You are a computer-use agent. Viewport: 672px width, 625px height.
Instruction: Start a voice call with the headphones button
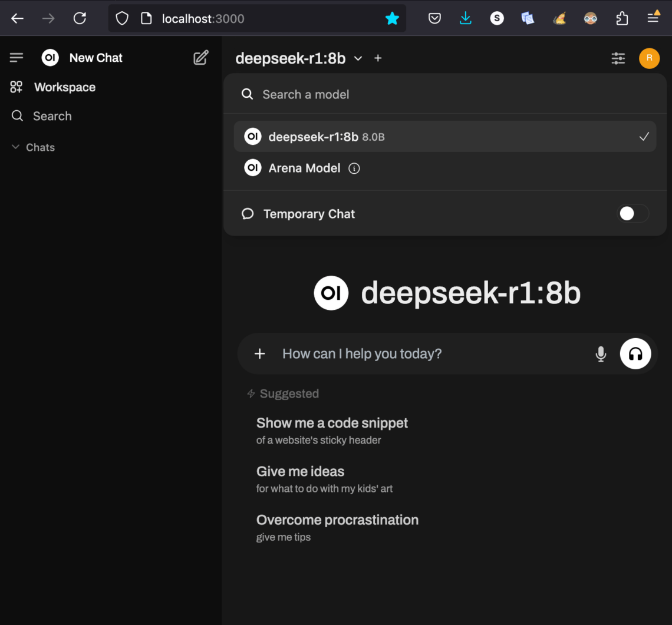coord(635,353)
